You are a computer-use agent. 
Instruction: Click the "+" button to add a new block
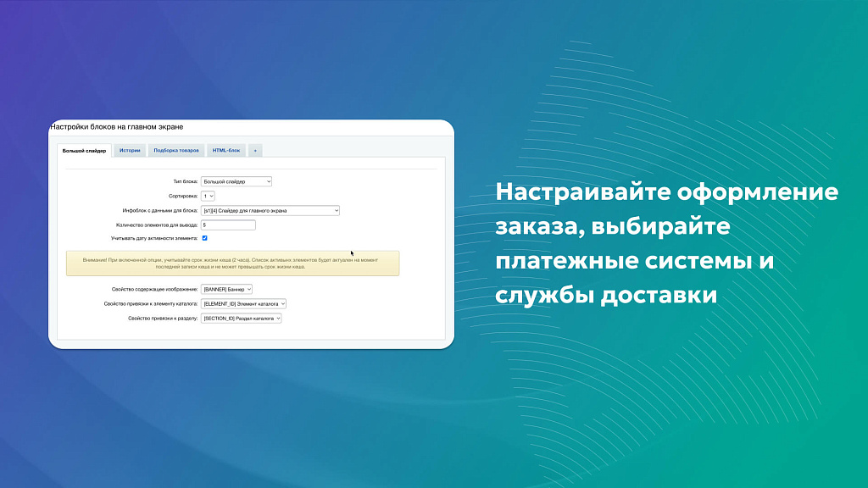click(254, 150)
